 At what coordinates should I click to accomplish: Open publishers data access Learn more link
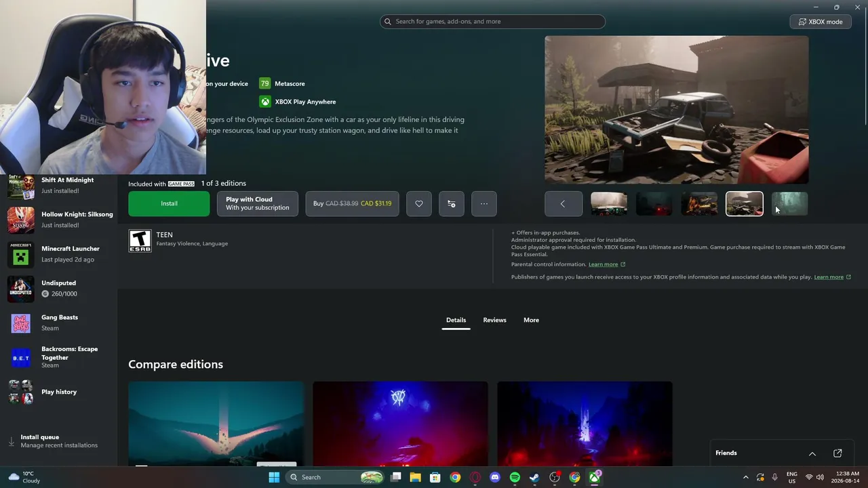click(x=833, y=277)
